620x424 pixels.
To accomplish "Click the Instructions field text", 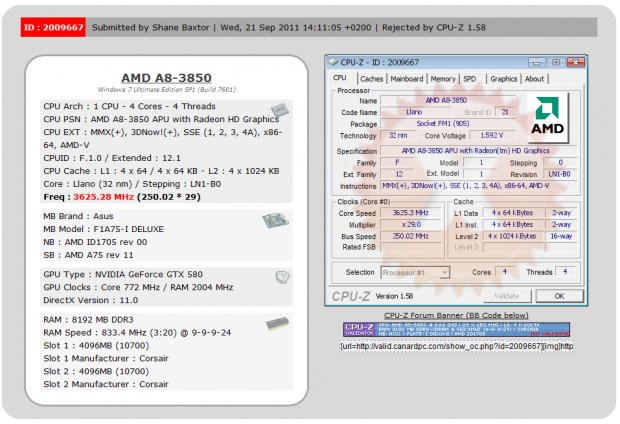I will 478,186.
